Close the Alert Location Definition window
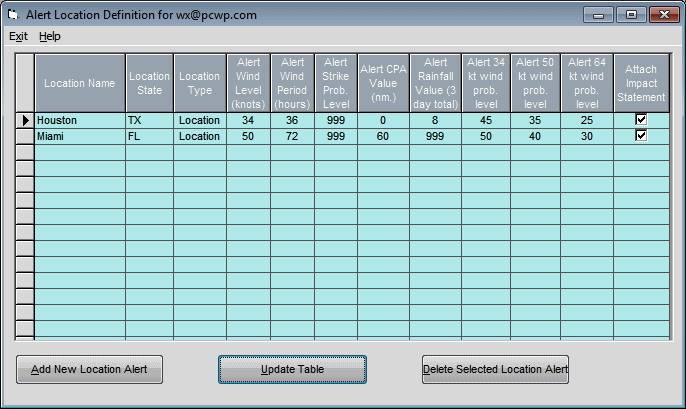This screenshot has height=409, width=686. pyautogui.click(x=663, y=14)
